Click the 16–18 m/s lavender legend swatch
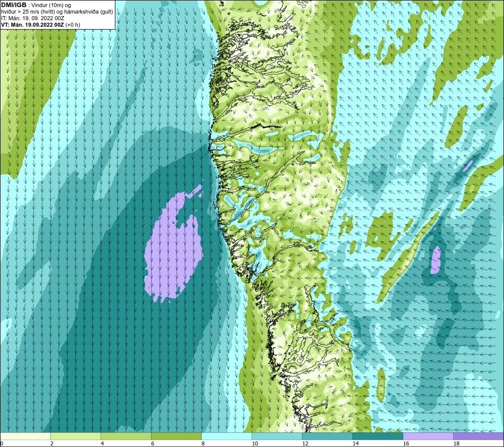The height and width of the screenshot is (447, 504). coord(428,436)
